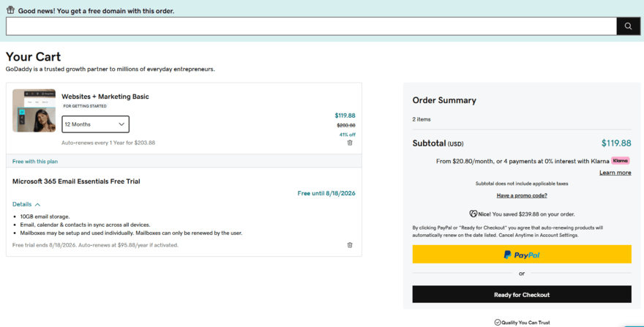644x327 pixels.
Task: Click the From $20.80/month Klarna text
Action: click(523, 161)
